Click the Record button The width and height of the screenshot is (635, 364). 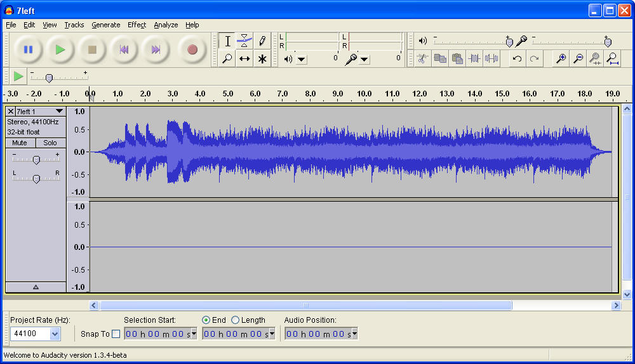click(x=192, y=49)
